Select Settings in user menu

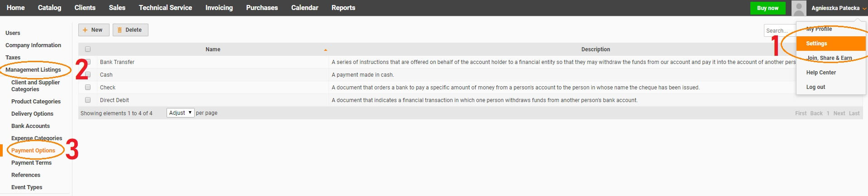[831, 44]
